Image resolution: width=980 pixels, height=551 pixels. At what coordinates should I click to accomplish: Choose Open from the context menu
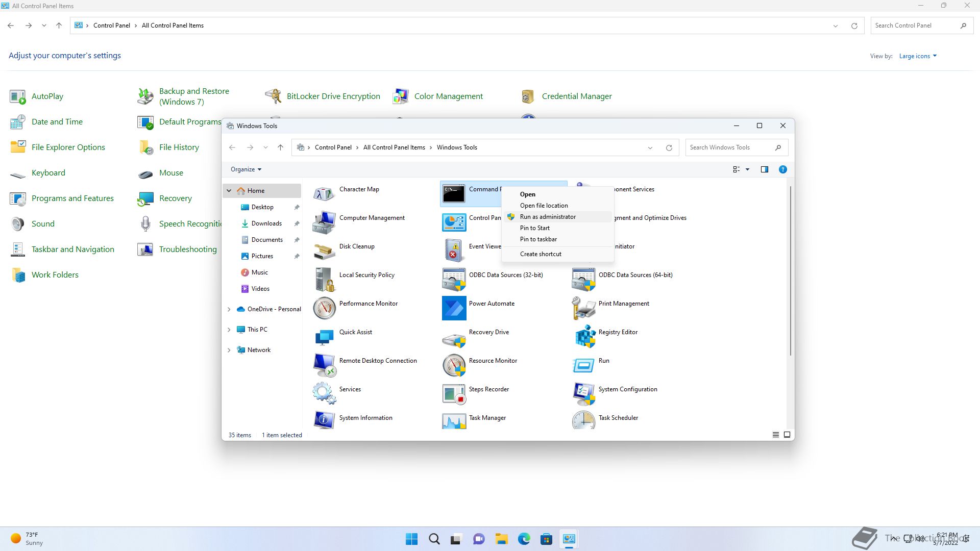[x=557, y=194]
